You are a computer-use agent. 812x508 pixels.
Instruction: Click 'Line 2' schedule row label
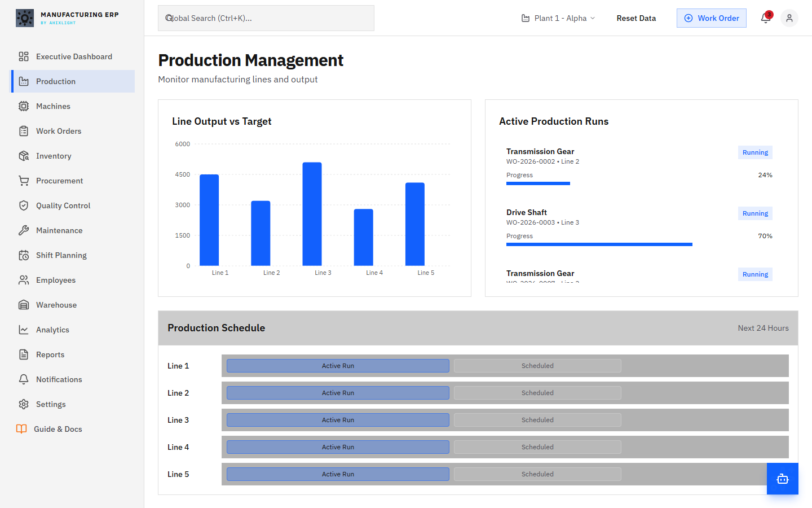click(x=178, y=393)
